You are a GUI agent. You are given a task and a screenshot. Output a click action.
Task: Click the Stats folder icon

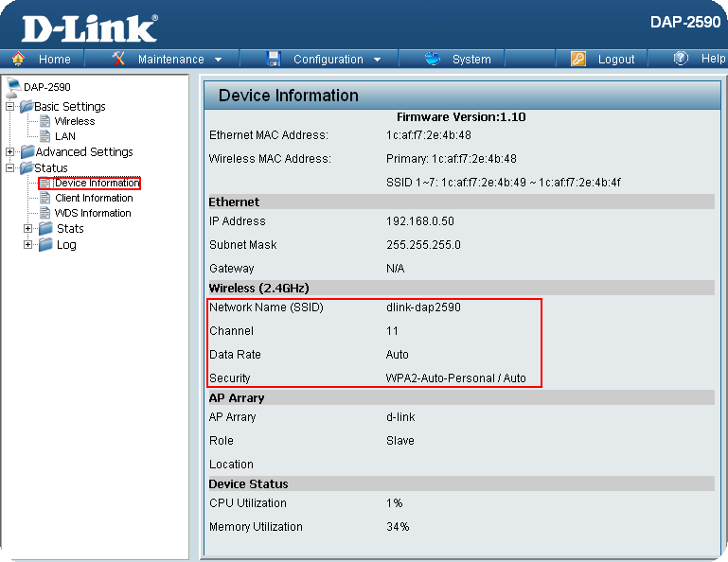pyautogui.click(x=45, y=228)
